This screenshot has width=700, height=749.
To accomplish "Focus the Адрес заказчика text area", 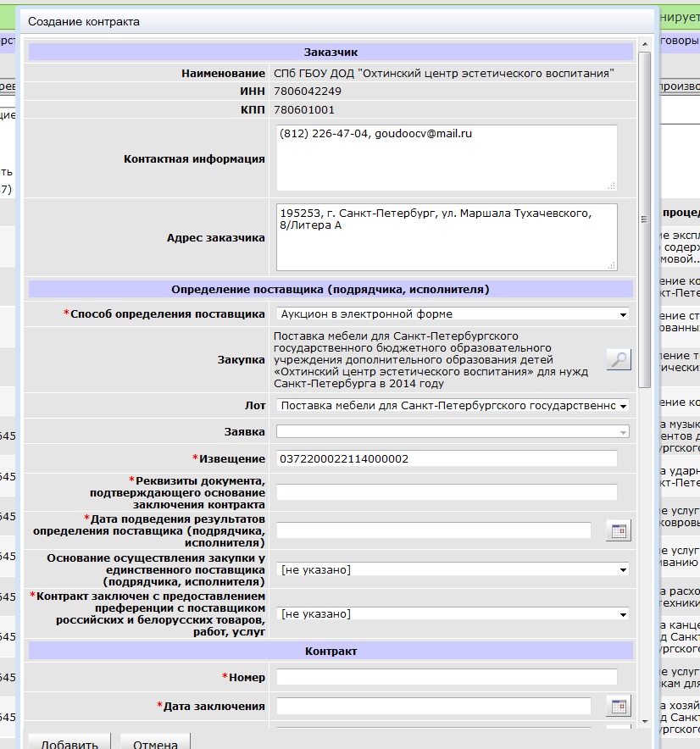I will point(447,237).
